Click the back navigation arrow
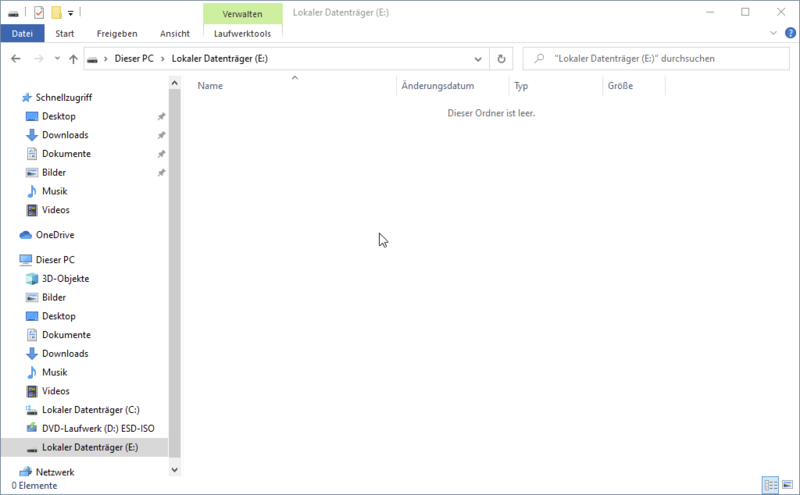This screenshot has height=495, width=800. click(x=15, y=59)
